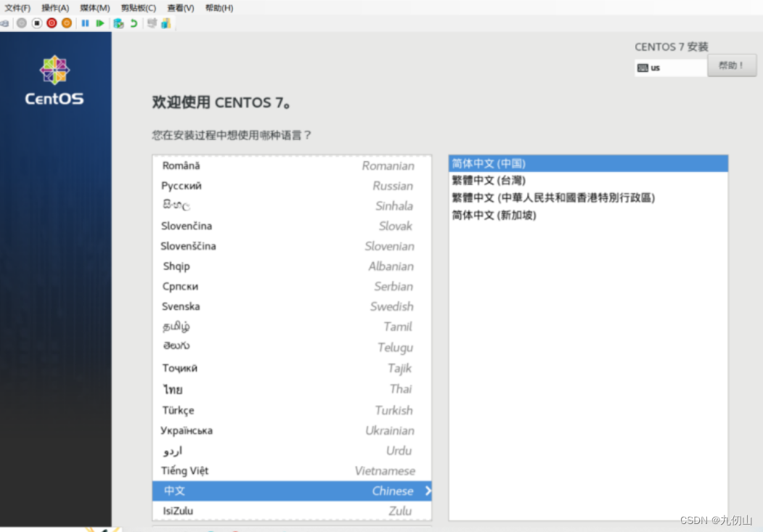Select 简体中文 (新加坡) locale
The image size is (763, 532).
588,215
